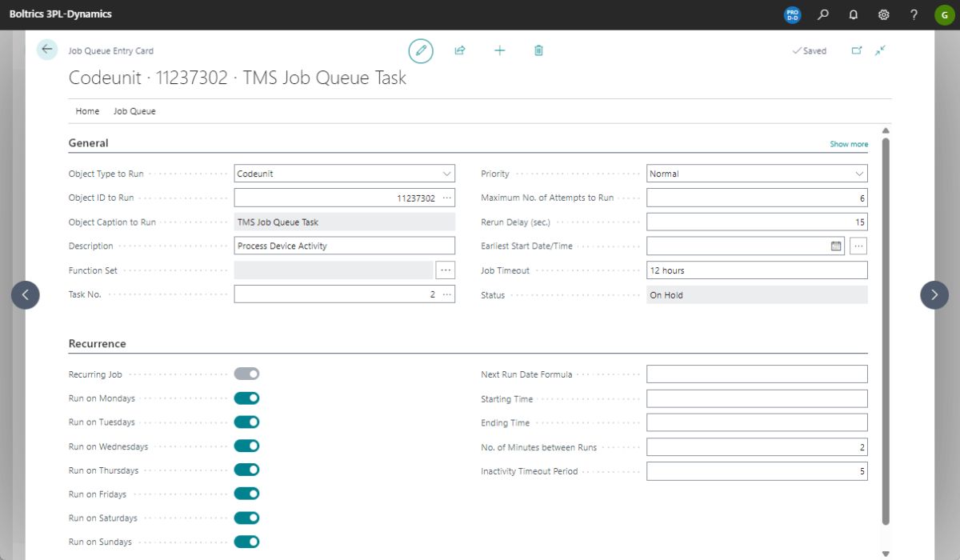
Task: Open the help question mark icon
Action: (x=914, y=14)
